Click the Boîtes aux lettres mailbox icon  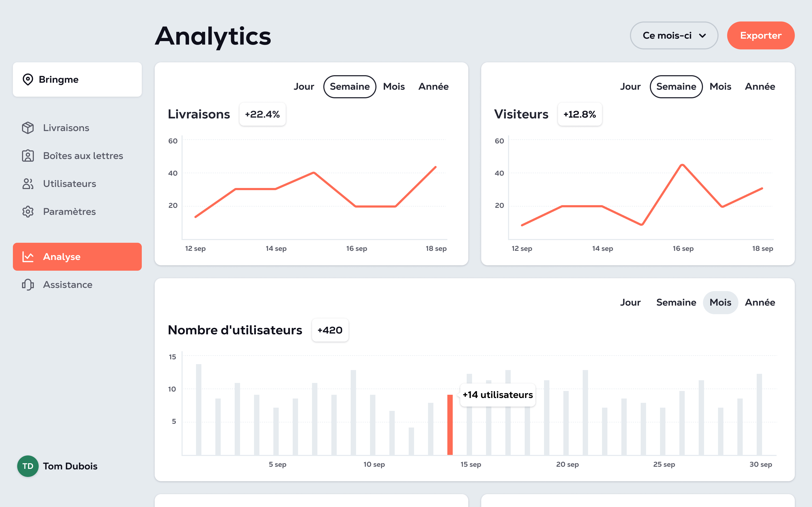coord(28,155)
